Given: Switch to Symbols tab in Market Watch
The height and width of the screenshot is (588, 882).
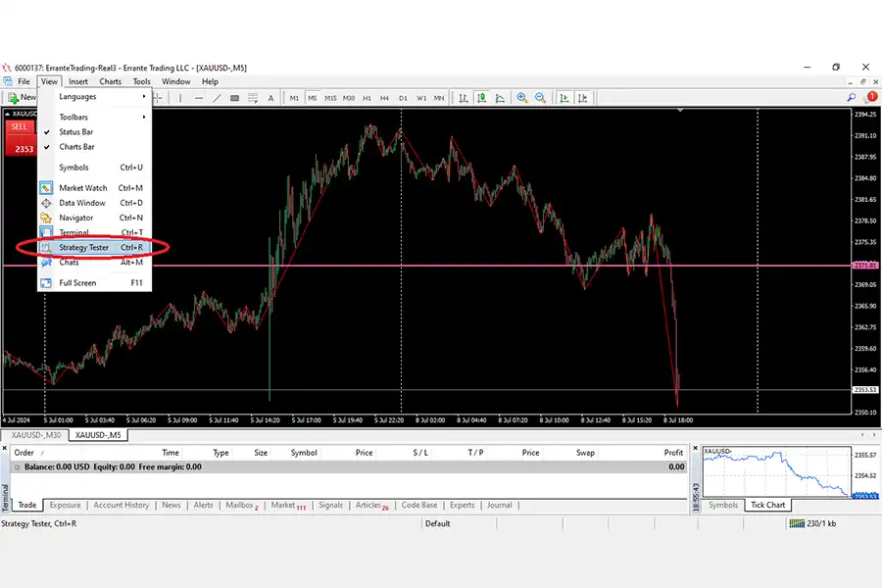Looking at the screenshot, I should 723,506.
